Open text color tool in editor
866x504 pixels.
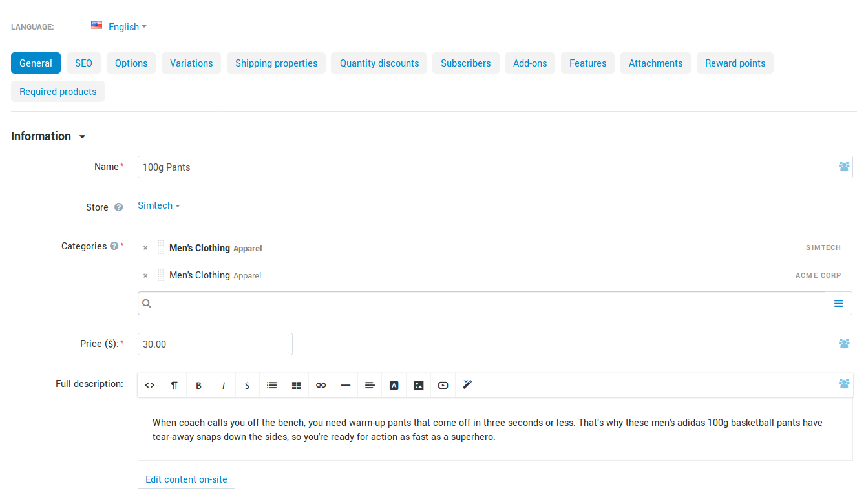pos(394,385)
